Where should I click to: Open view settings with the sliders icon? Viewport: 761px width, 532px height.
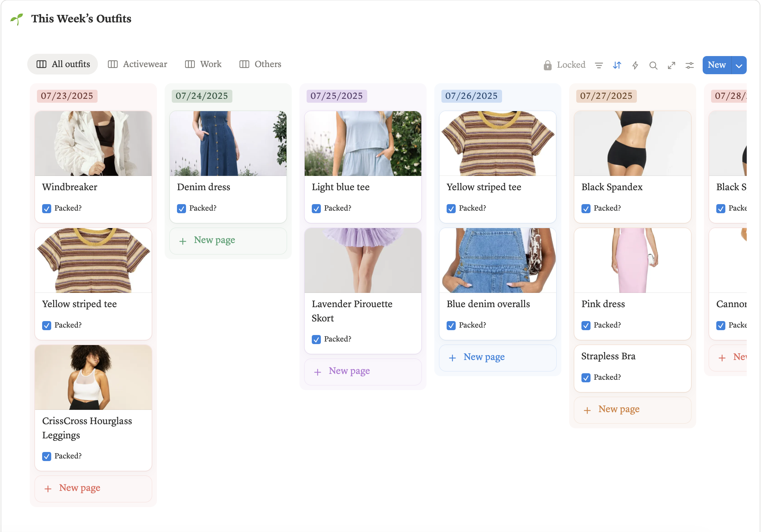pos(689,65)
